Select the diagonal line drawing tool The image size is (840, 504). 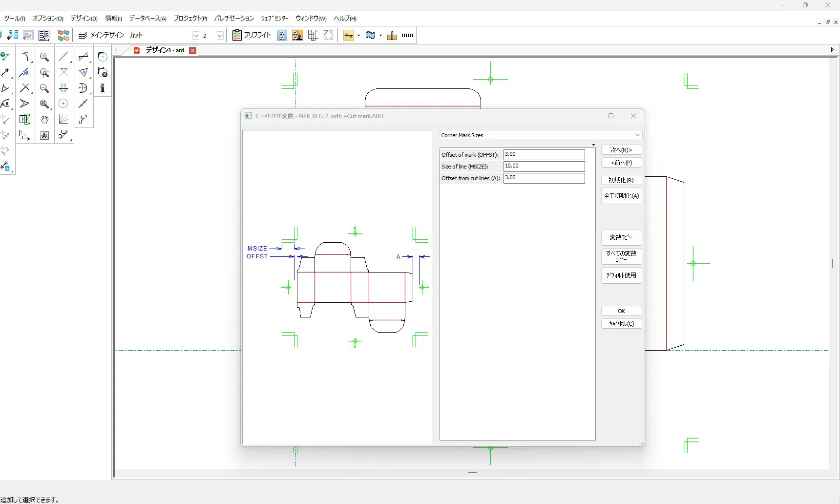click(x=63, y=57)
